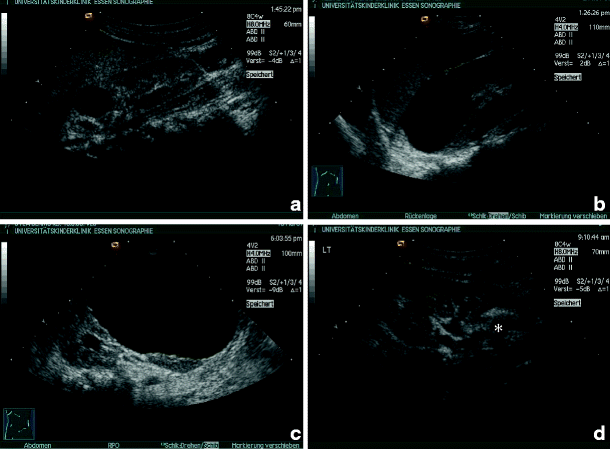Click Markierung verschieben in panel c
This screenshot has width=610, height=449.
[265, 445]
